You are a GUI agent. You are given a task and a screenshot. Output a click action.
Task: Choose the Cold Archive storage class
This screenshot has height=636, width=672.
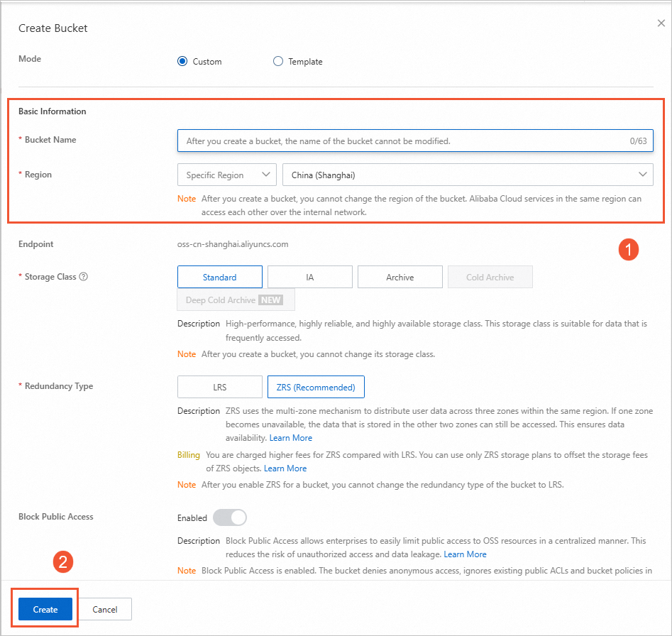(490, 277)
